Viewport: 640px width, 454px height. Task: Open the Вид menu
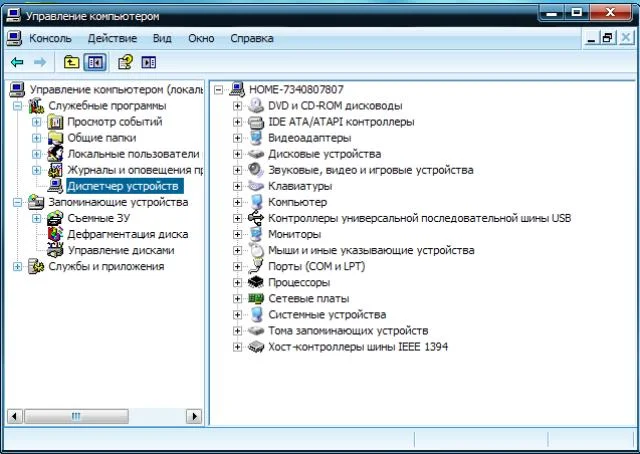pyautogui.click(x=162, y=38)
